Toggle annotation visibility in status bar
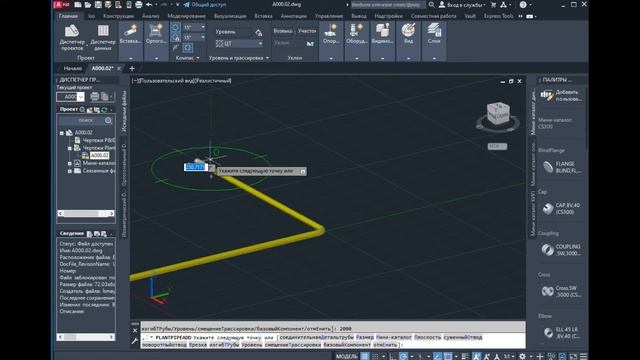Viewport: 640px width, 360px height. click(x=476, y=356)
